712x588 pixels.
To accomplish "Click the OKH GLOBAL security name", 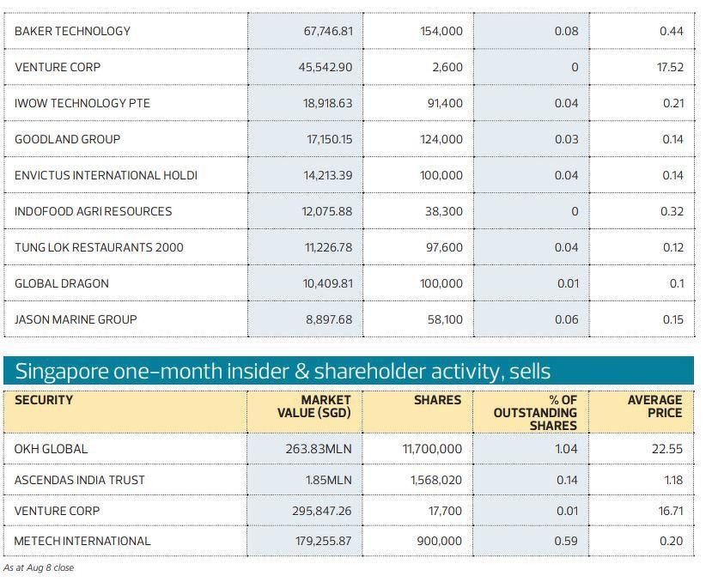I will click(x=51, y=449).
